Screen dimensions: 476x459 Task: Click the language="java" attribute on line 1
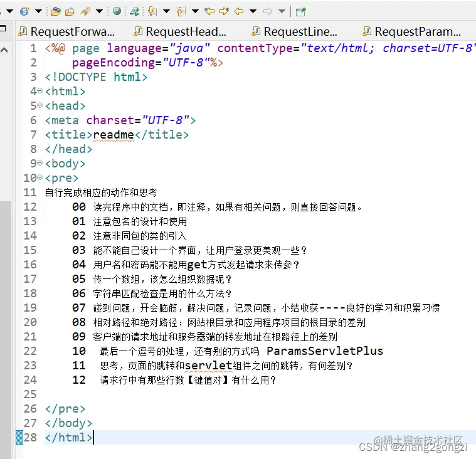click(x=158, y=48)
